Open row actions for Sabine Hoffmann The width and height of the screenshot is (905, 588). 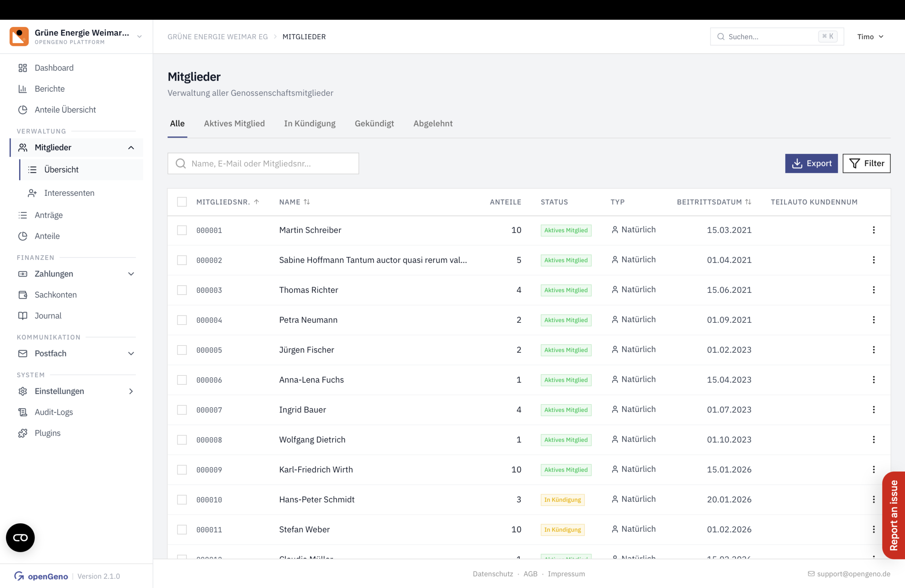(x=874, y=260)
